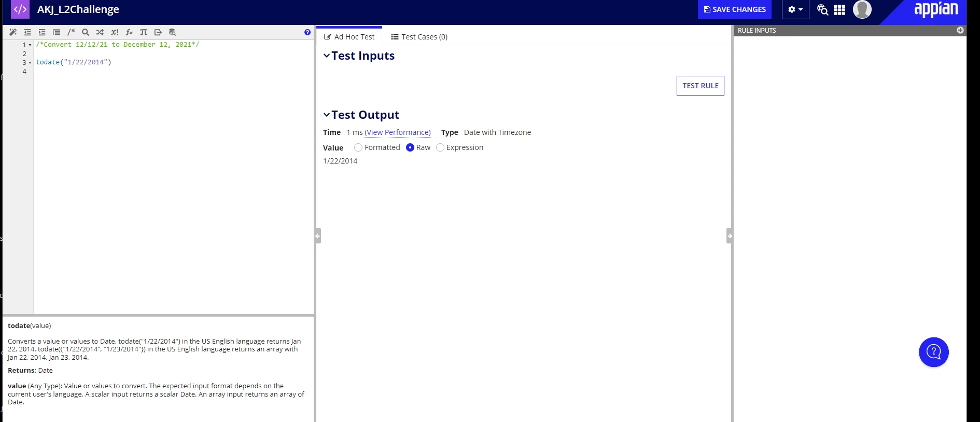Collapse Rule Inputs pane using right arrow
This screenshot has height=422, width=980.
(730, 236)
